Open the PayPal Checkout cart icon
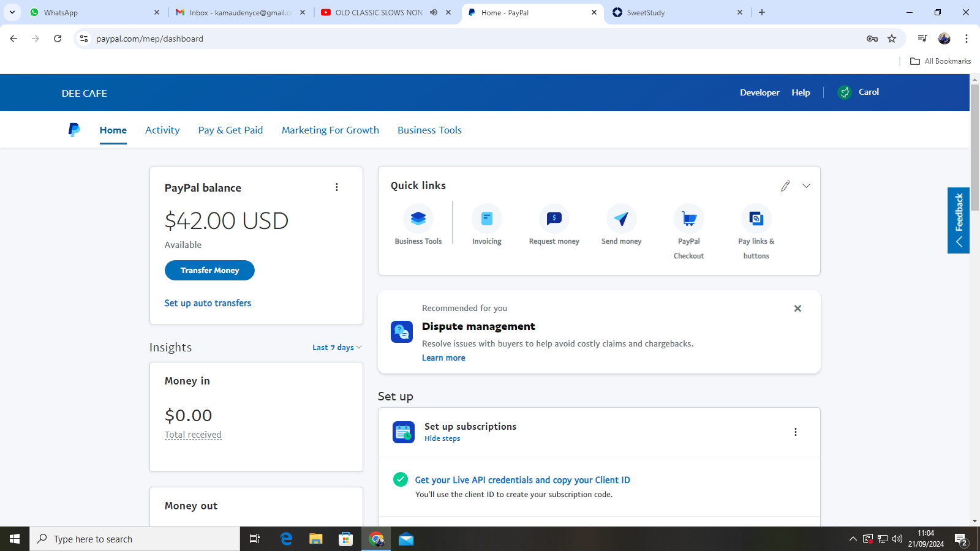This screenshot has width=980, height=551. [689, 219]
